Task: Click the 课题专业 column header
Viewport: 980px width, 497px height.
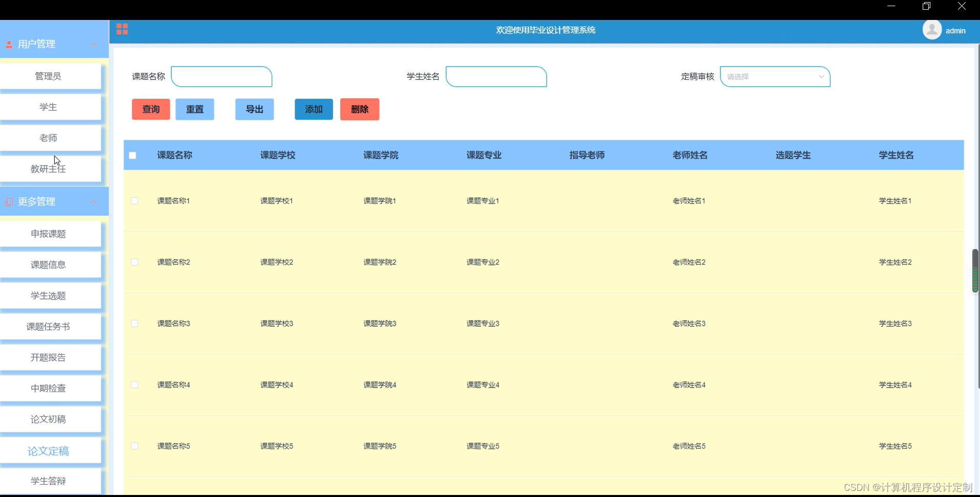Action: (x=484, y=155)
